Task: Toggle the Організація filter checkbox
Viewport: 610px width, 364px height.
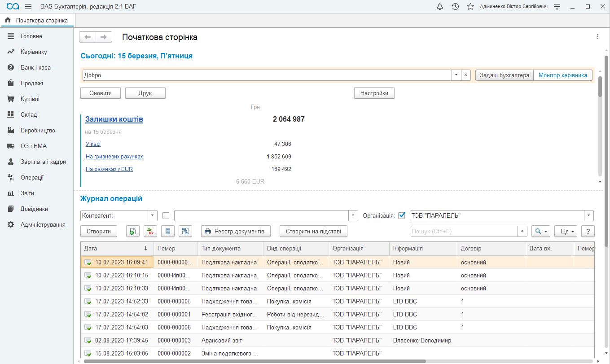Action: [402, 215]
